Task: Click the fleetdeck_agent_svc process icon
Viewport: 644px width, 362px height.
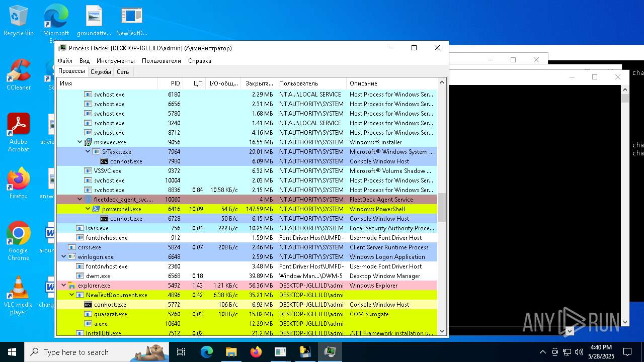Action: point(88,200)
